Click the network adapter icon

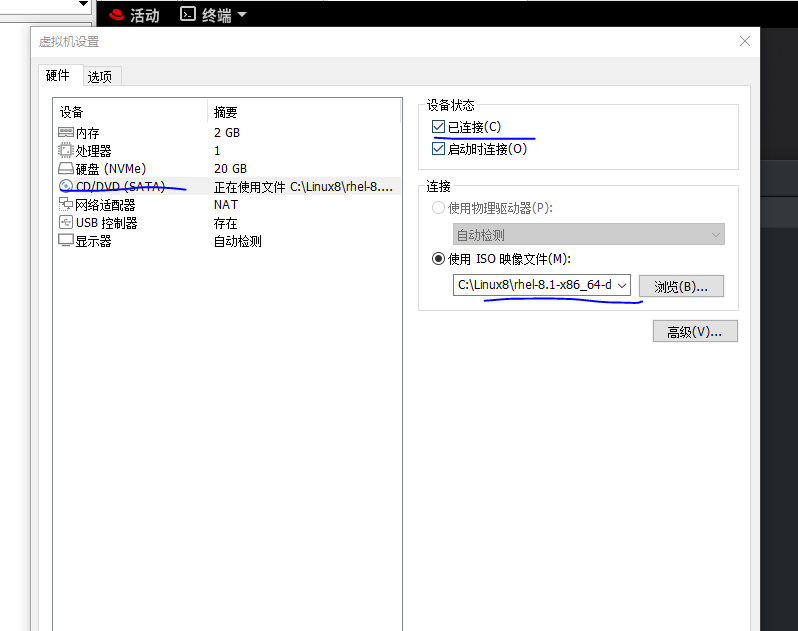(66, 205)
